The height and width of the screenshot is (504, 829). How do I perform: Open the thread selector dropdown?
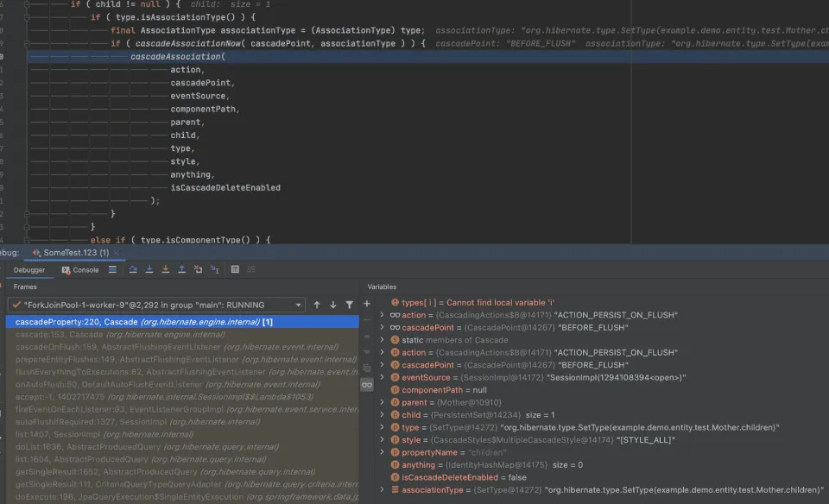156,305
